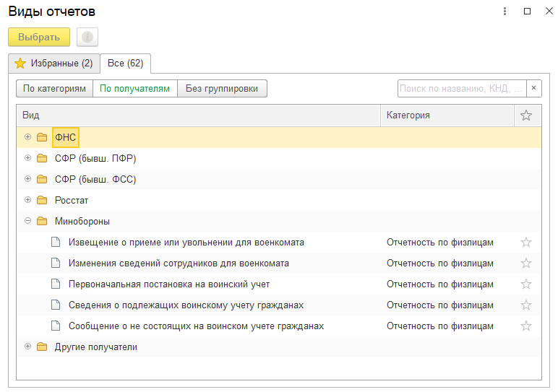This screenshot has width=558, height=392.
Task: Maximize the Виды отчетов window
Action: (x=528, y=12)
